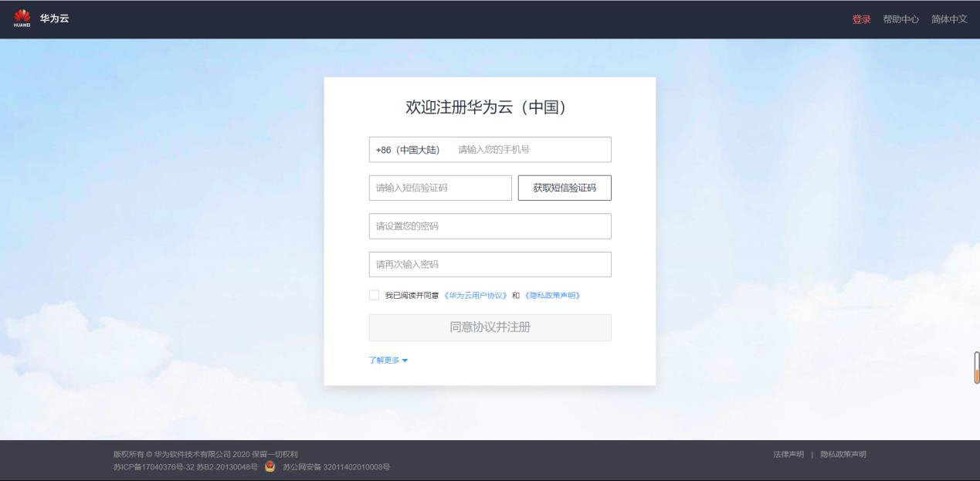Click the police badge icon in footer

pyautogui.click(x=270, y=466)
